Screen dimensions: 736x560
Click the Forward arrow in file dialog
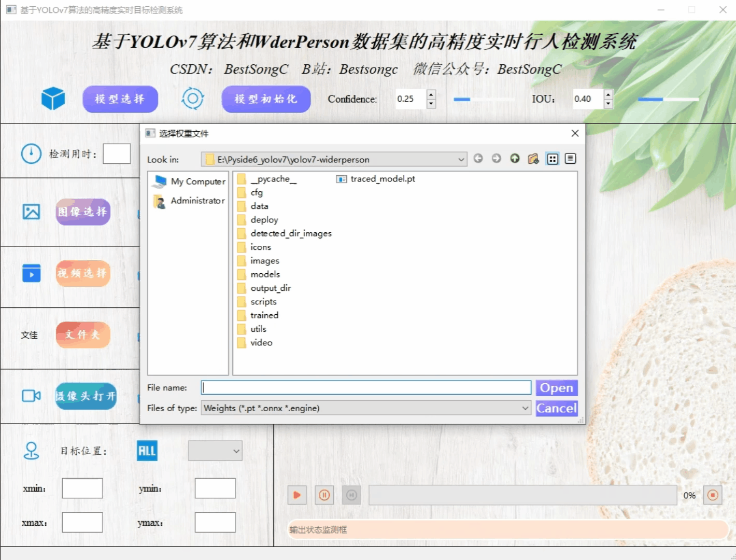pyautogui.click(x=497, y=159)
